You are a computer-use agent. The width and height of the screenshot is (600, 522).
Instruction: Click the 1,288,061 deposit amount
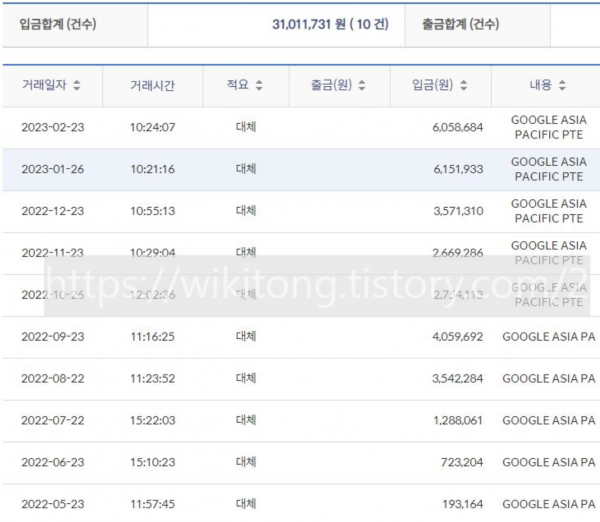coord(455,421)
